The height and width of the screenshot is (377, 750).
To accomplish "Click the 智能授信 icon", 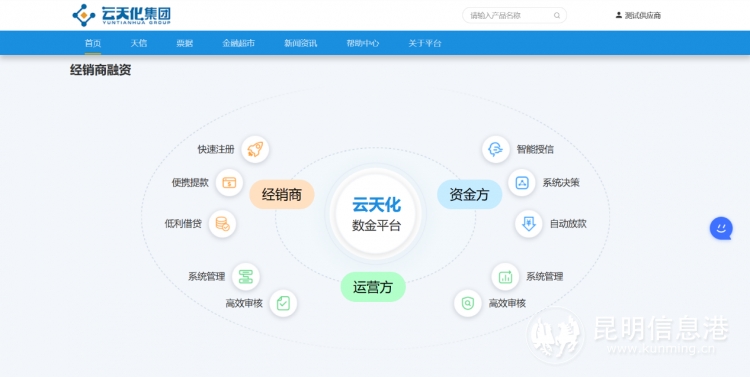I will (496, 149).
